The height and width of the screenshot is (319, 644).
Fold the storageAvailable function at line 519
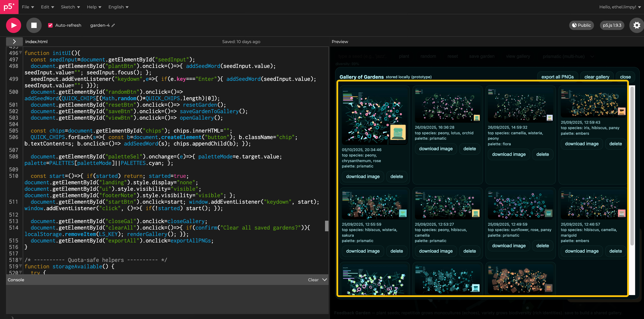pos(21,266)
